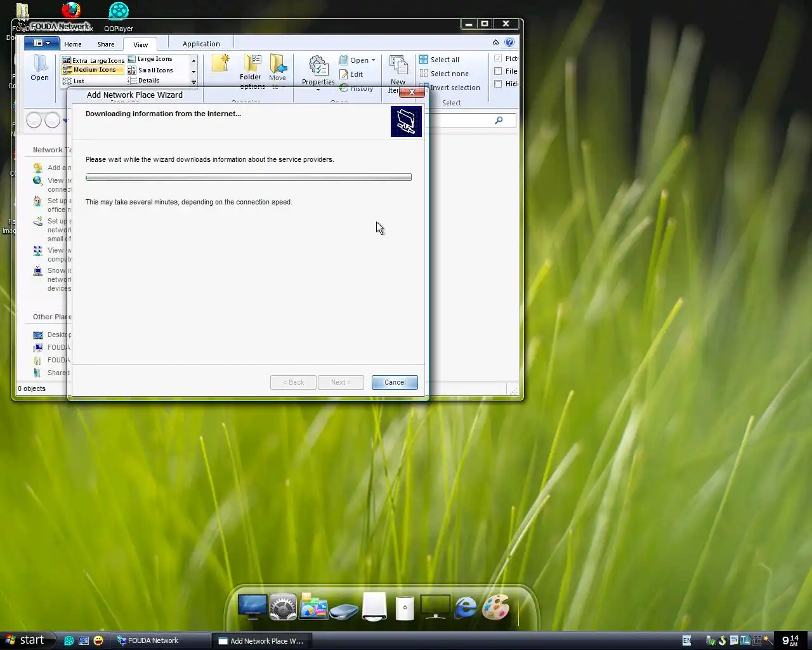The width and height of the screenshot is (812, 650).
Task: Select Extra Large Icons view
Action: pyautogui.click(x=93, y=60)
